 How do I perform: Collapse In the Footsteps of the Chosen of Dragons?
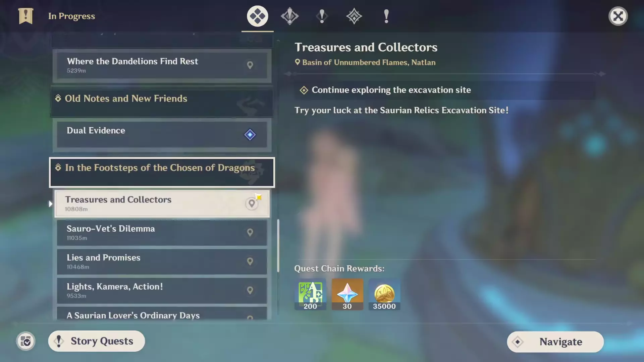[162, 172]
